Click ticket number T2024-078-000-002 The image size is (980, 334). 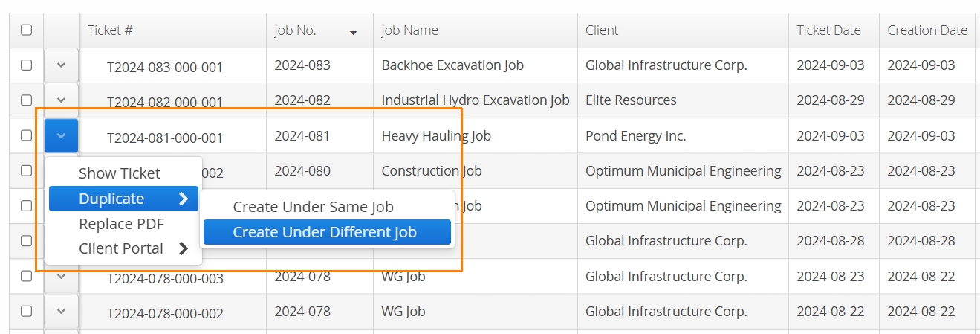click(165, 314)
